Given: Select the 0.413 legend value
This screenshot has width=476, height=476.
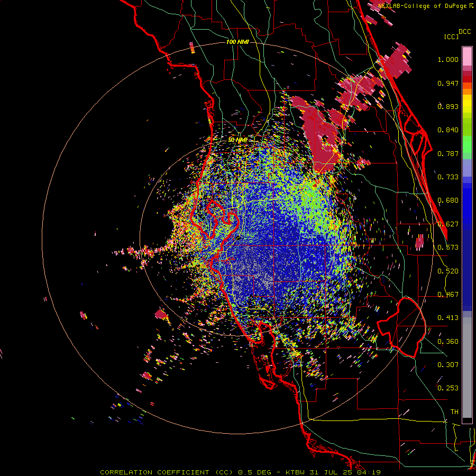Looking at the screenshot, I should 448,318.
